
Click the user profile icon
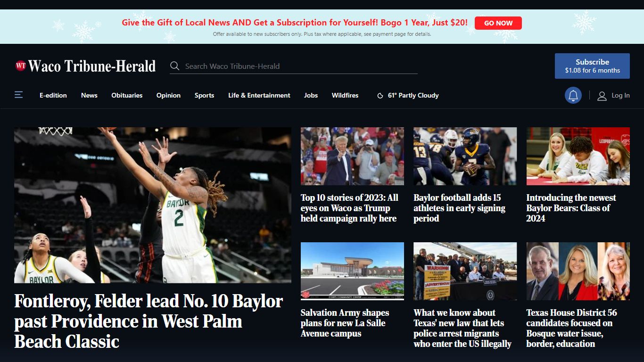(x=602, y=96)
